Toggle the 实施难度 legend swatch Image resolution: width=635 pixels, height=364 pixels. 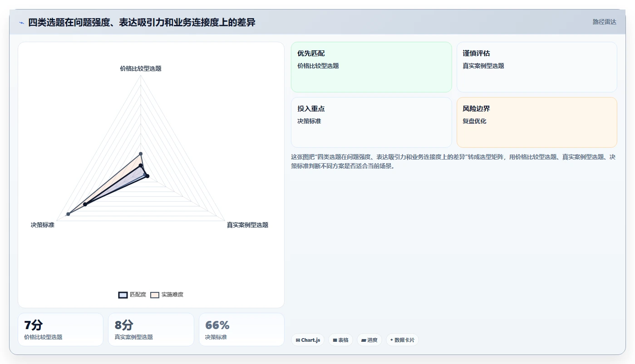pyautogui.click(x=154, y=295)
